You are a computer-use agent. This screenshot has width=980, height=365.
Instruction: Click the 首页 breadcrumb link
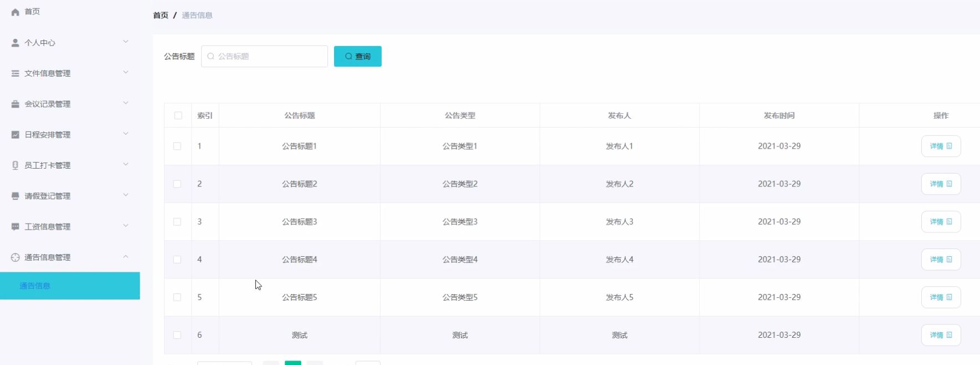pos(161,16)
